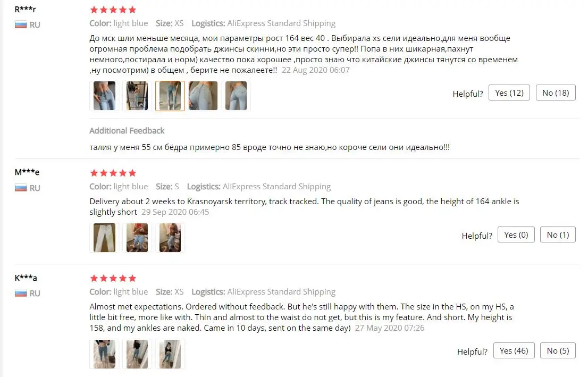Viewport: 588px width, 377px height.
Task: Open third photo in M***e's review
Action: [170, 238]
